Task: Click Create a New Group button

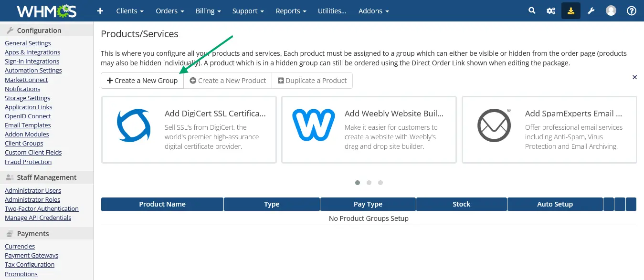Action: (142, 81)
